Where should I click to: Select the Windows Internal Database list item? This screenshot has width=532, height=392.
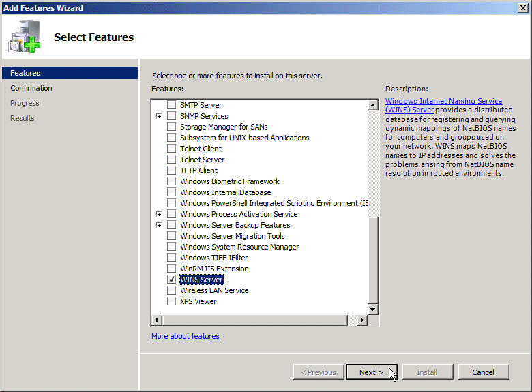point(225,192)
